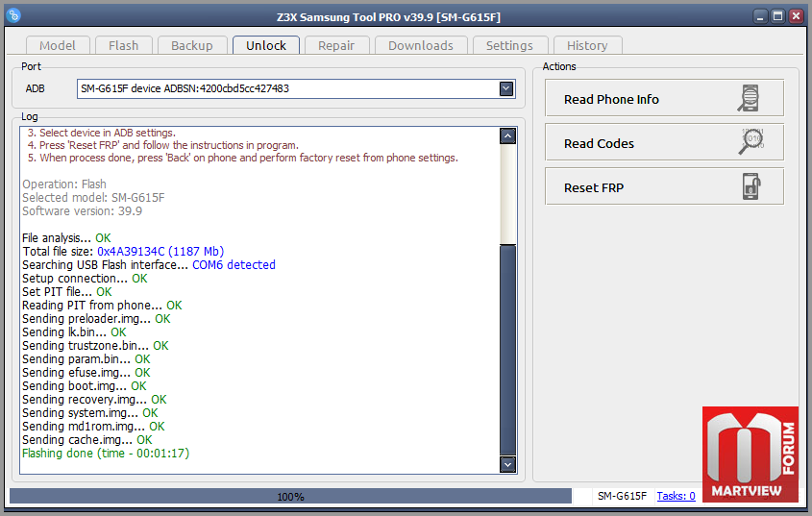Open the Tasks: 0 link
The image size is (812, 516).
click(676, 496)
